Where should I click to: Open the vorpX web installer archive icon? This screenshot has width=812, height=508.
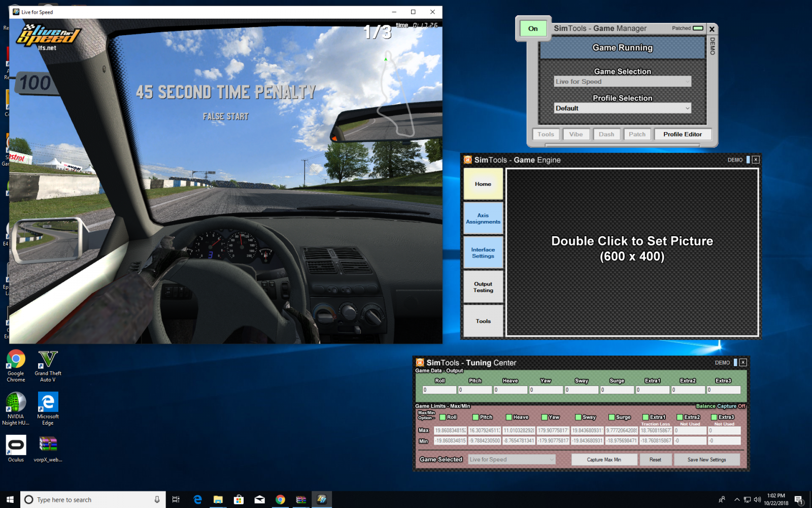[48, 446]
